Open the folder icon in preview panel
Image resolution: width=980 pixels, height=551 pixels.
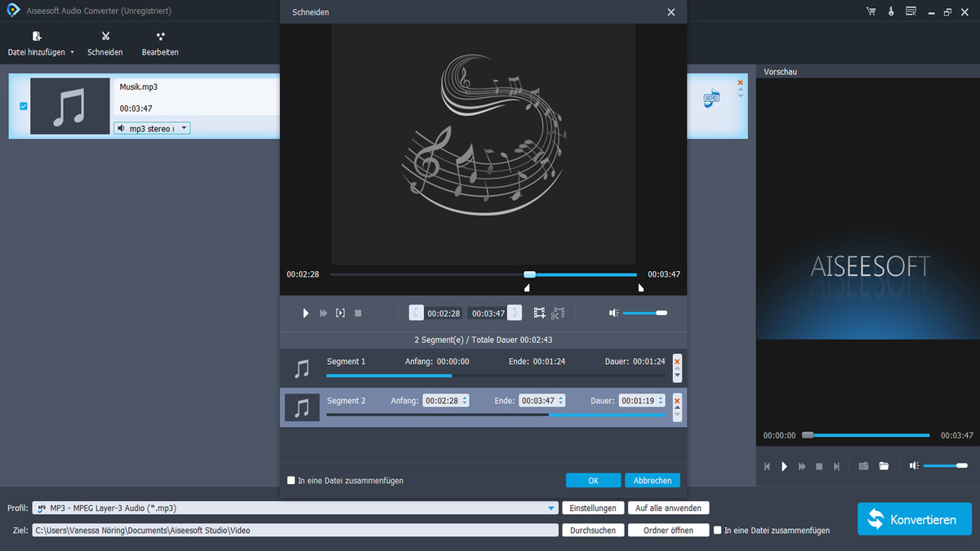tap(884, 465)
